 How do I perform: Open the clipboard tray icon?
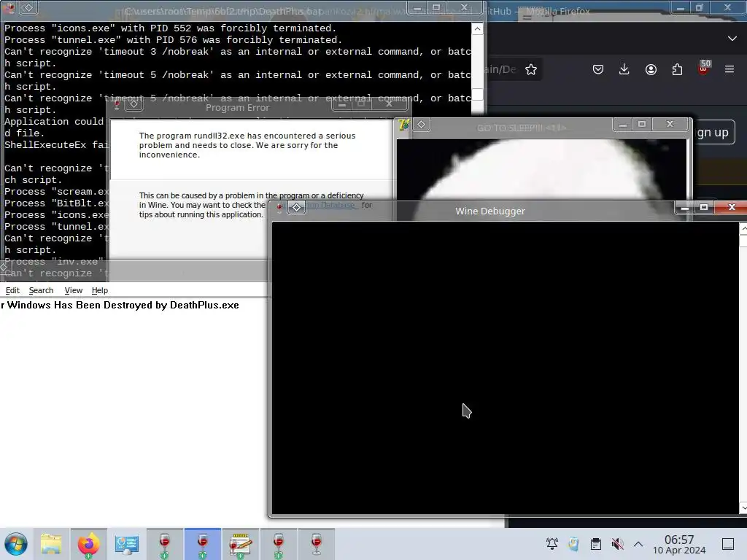pyautogui.click(x=595, y=544)
